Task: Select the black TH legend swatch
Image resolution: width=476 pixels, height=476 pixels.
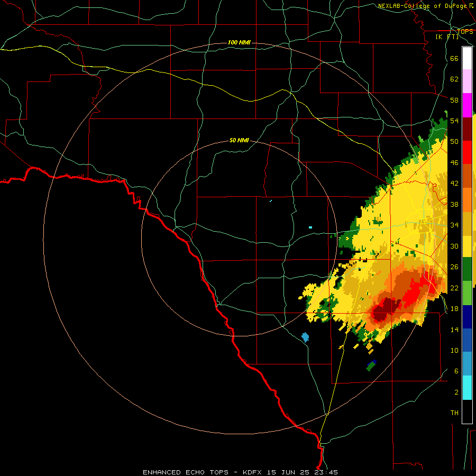Action: (x=467, y=411)
